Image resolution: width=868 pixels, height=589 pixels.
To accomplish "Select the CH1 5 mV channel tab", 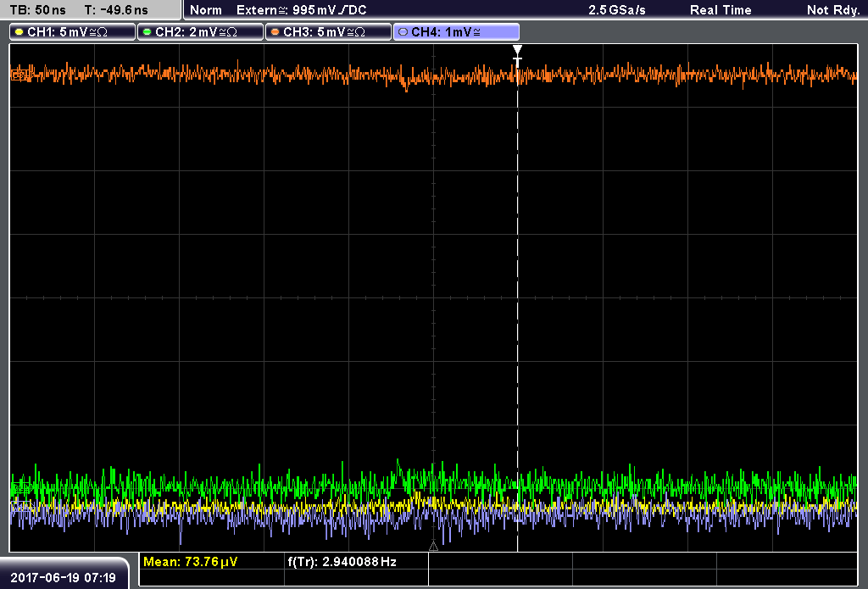I will [73, 32].
